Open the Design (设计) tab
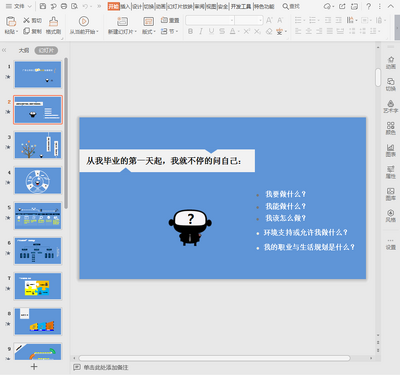 137,6
